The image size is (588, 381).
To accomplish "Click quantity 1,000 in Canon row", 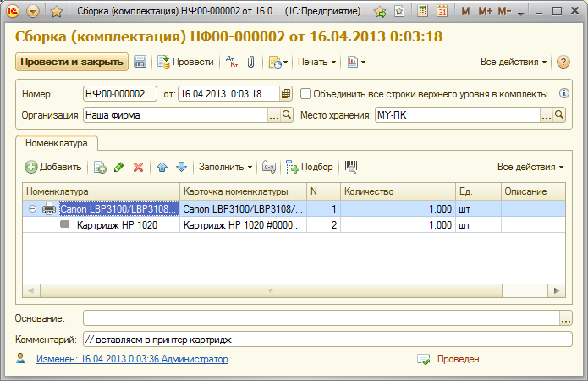I will pyautogui.click(x=398, y=209).
